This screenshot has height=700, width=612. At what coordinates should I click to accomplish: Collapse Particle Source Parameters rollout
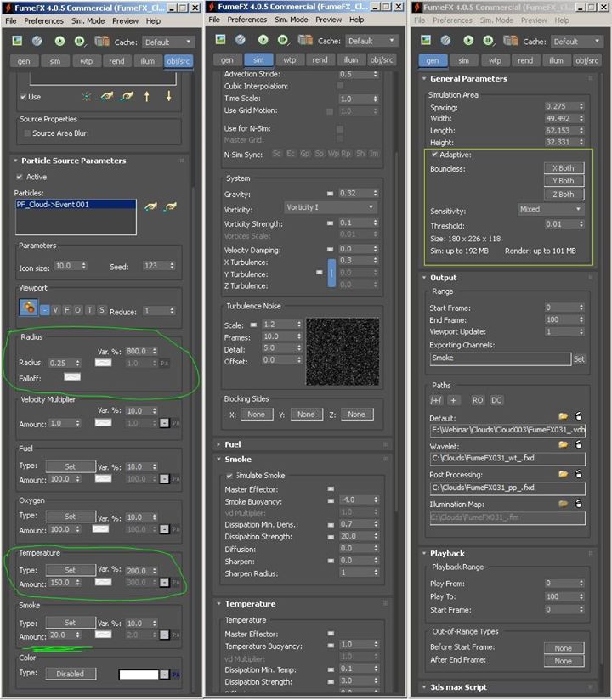pos(73,161)
